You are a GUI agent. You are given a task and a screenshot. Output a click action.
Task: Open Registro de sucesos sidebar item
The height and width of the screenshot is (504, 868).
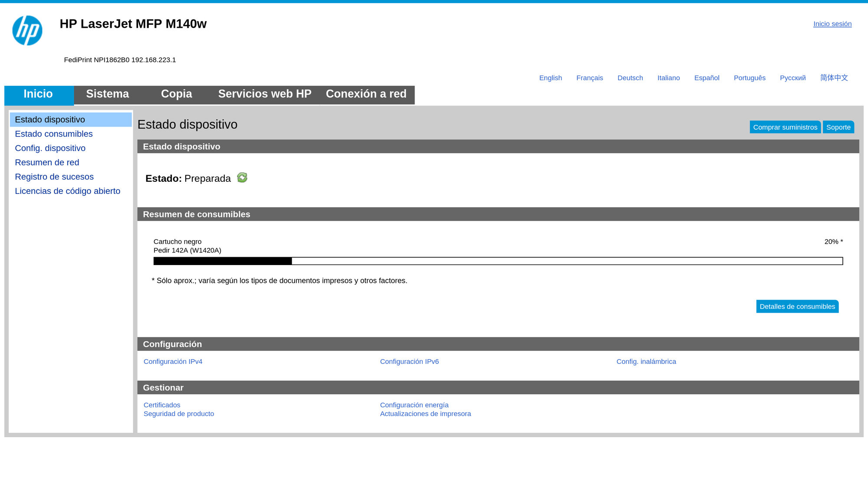[54, 177]
